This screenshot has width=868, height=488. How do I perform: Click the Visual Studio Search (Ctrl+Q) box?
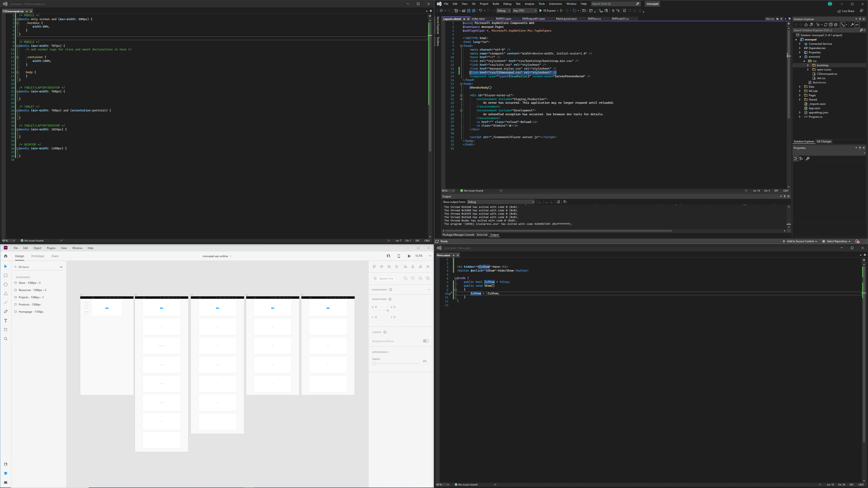coord(616,4)
